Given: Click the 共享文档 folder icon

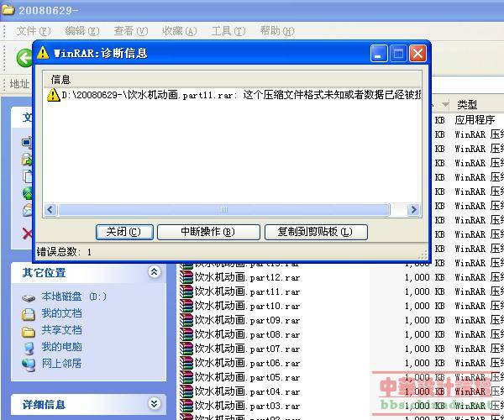Looking at the screenshot, I should 29,331.
